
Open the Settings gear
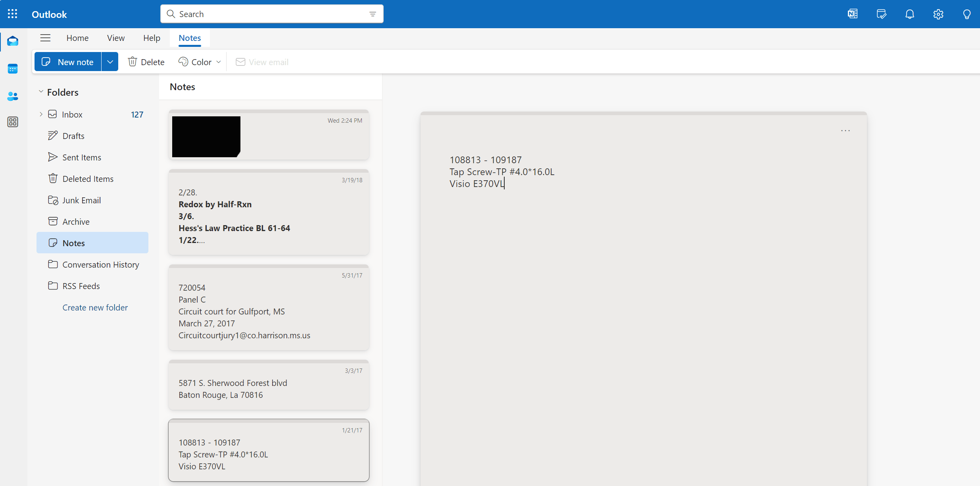point(938,14)
